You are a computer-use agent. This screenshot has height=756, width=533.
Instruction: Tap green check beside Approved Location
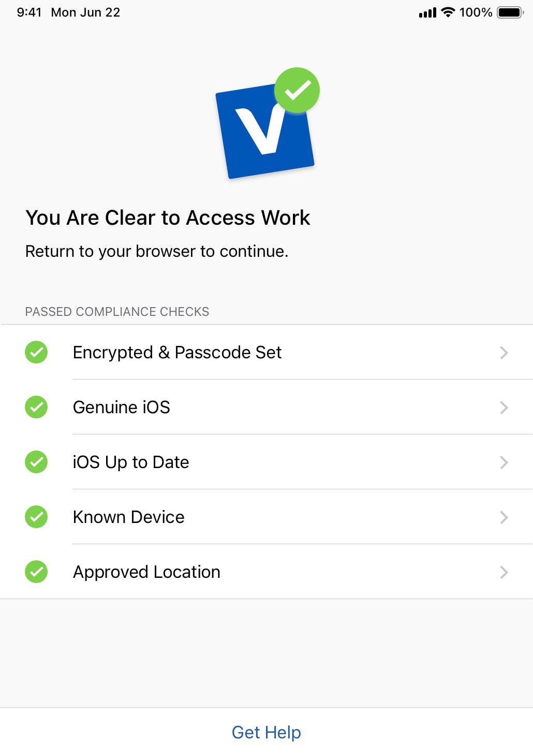pos(36,572)
